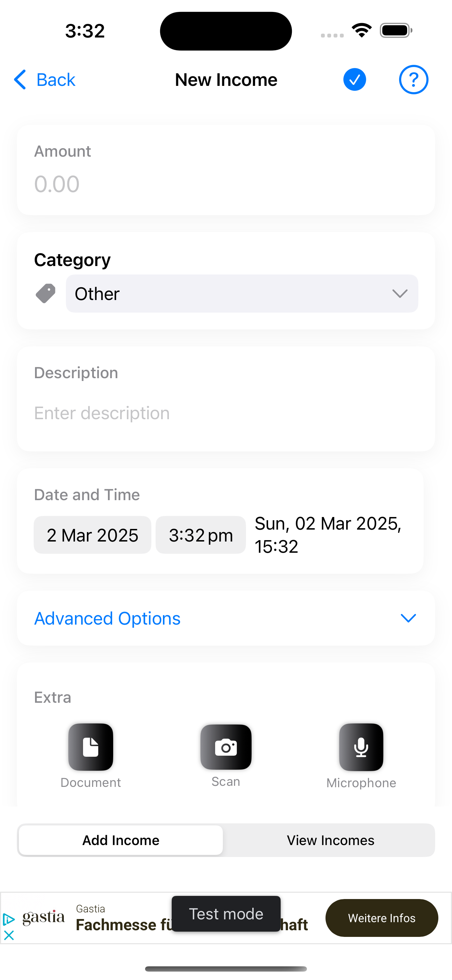The height and width of the screenshot is (980, 452).
Task: Tap the Gastia ad headline text
Action: [192, 925]
